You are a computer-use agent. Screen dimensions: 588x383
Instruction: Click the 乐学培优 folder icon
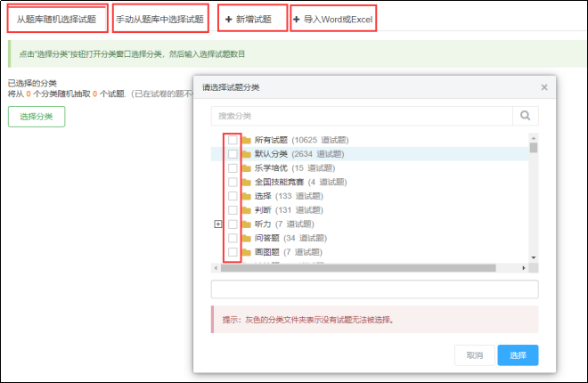coord(247,167)
